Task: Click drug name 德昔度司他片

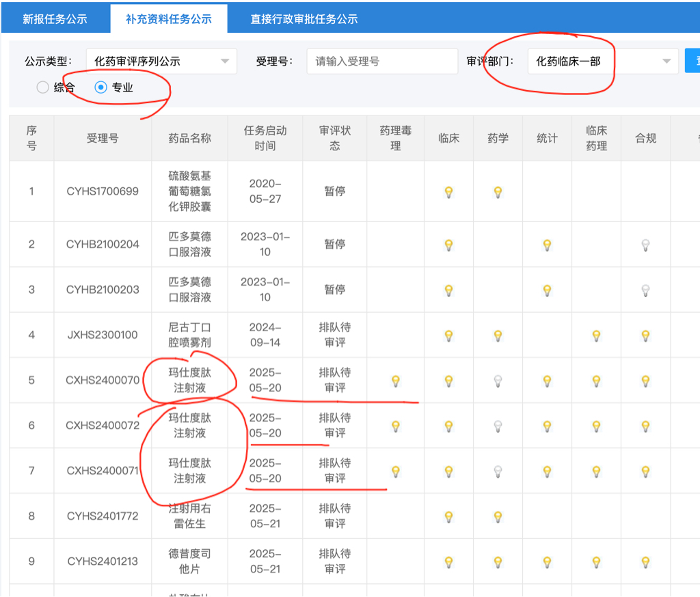Action: (x=190, y=561)
